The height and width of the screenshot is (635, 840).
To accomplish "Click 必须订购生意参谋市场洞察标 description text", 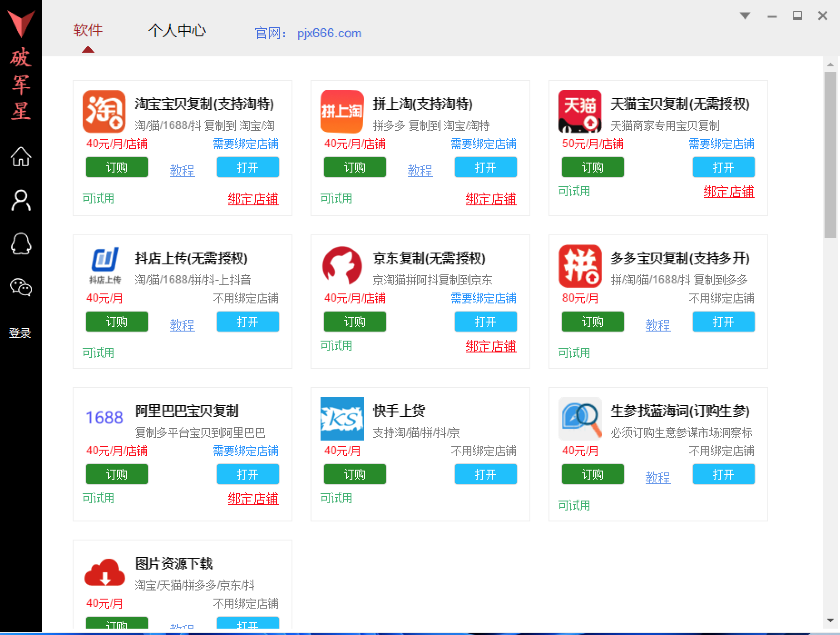I will pos(682,433).
